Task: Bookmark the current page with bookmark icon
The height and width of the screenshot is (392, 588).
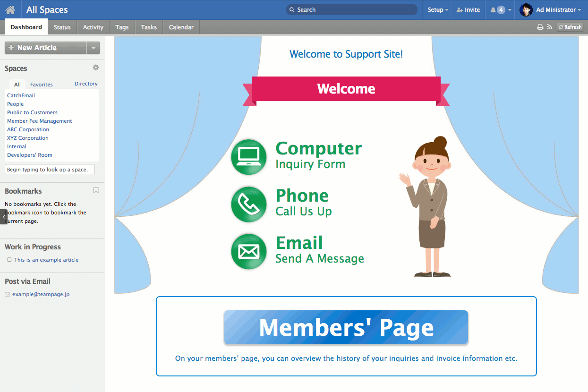Action: (x=96, y=190)
